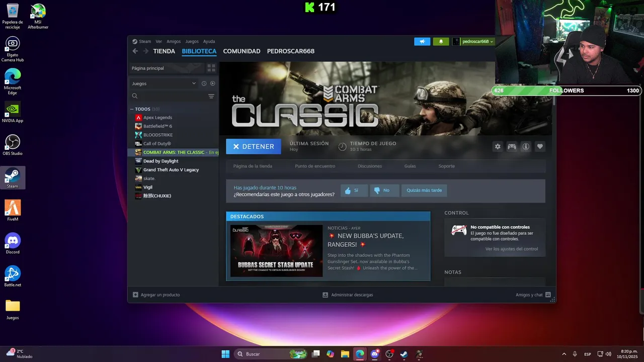Open Steam from the desktop shortcut
Screen dimensions: 644x362
point(13,178)
